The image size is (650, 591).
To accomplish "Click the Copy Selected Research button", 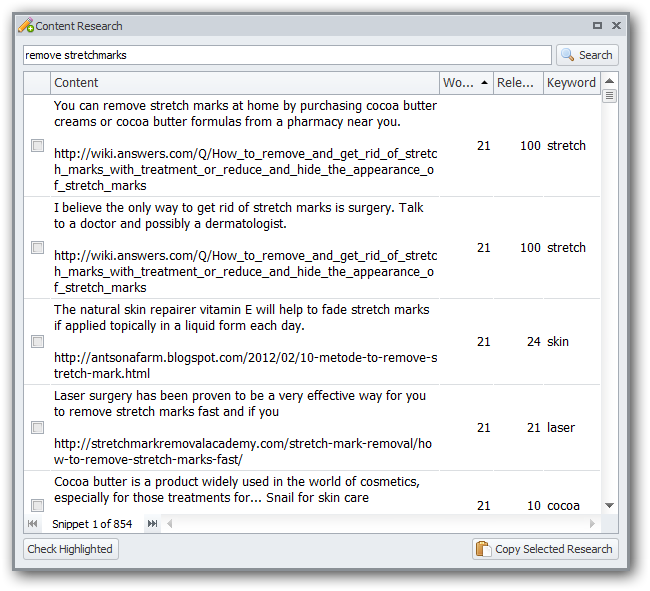I will tap(545, 549).
